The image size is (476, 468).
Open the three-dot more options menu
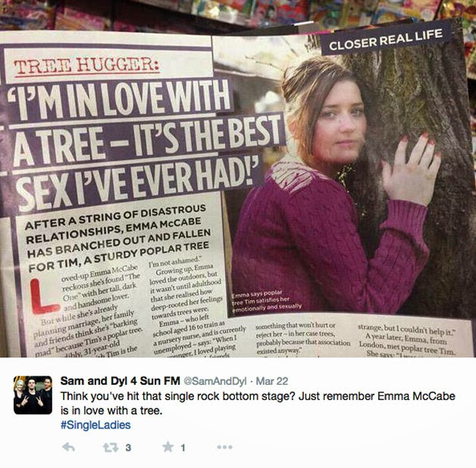pyautogui.click(x=224, y=447)
